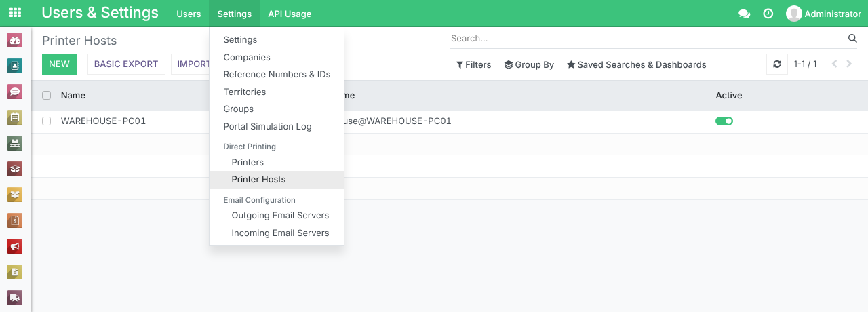Click the Settings top menu
Viewport: 868px width, 312px height.
235,14
